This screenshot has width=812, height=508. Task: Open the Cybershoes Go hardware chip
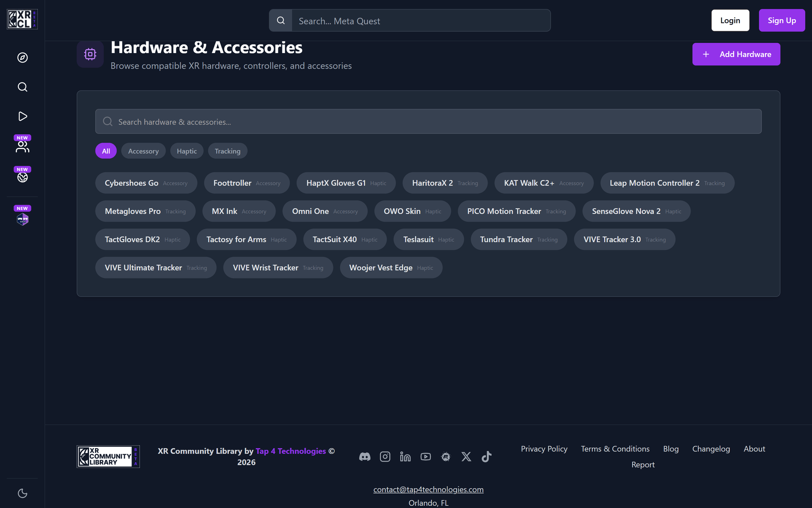(146, 183)
